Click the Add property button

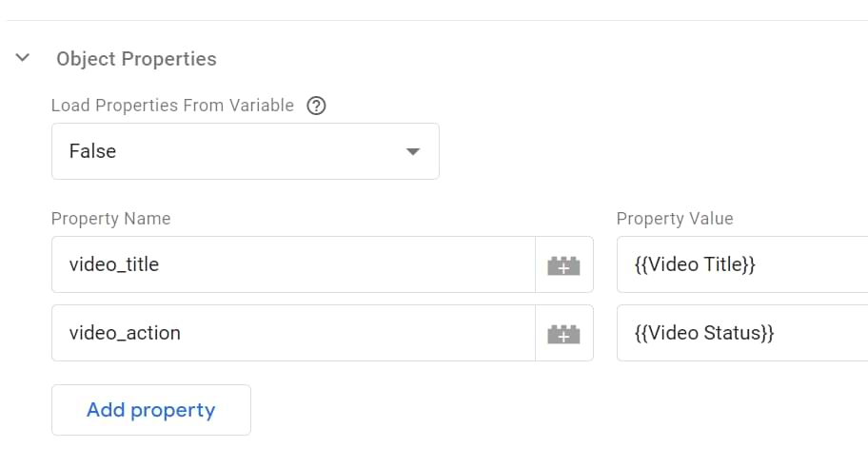[151, 410]
